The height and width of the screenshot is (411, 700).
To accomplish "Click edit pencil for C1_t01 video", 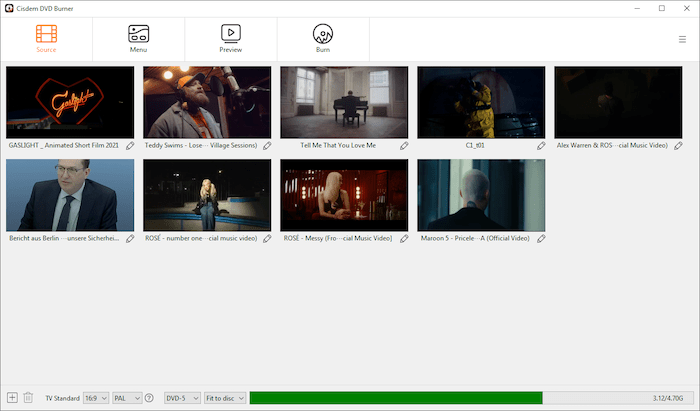I will pos(541,146).
